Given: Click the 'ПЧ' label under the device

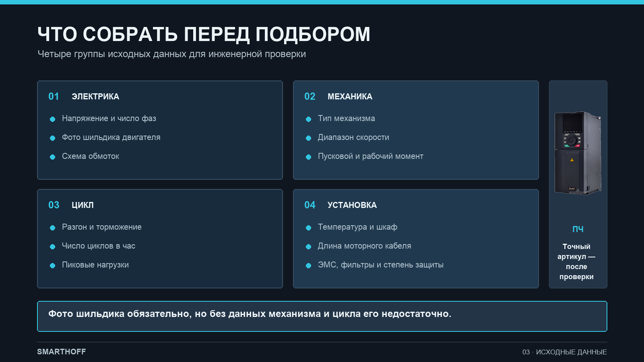Looking at the screenshot, I should [x=578, y=229].
